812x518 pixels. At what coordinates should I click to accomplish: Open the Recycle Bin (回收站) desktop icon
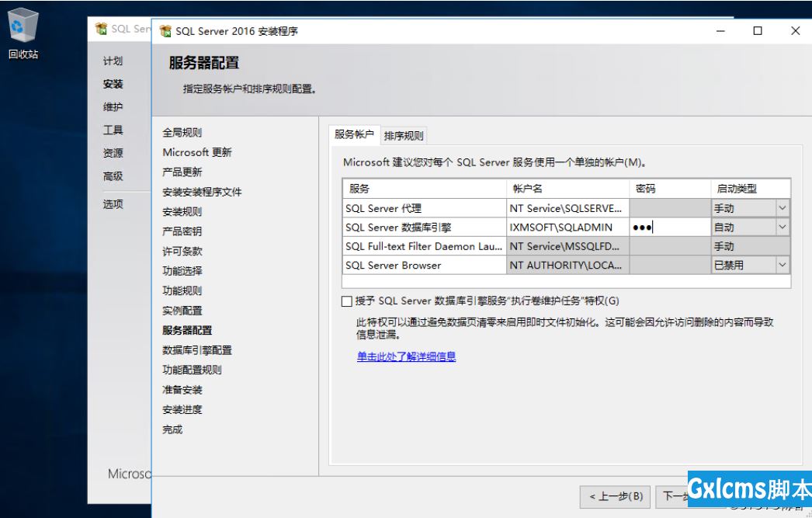[23, 33]
